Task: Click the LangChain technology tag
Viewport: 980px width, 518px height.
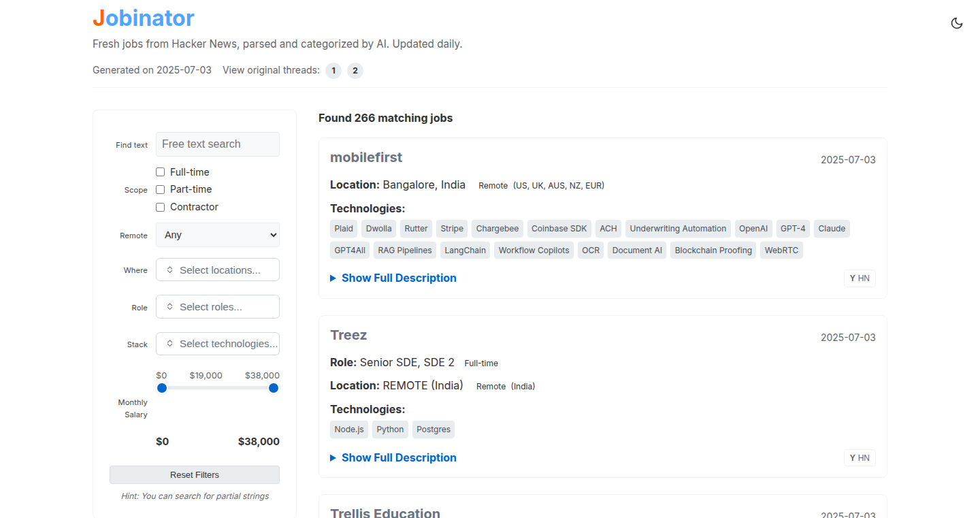Action: click(x=465, y=250)
